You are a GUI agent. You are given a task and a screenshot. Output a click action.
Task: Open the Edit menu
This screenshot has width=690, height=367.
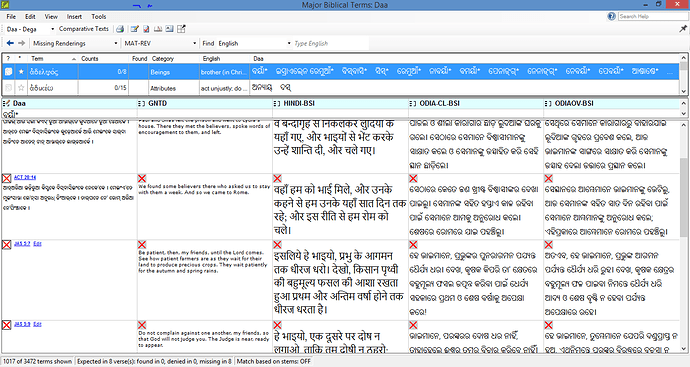(30, 16)
